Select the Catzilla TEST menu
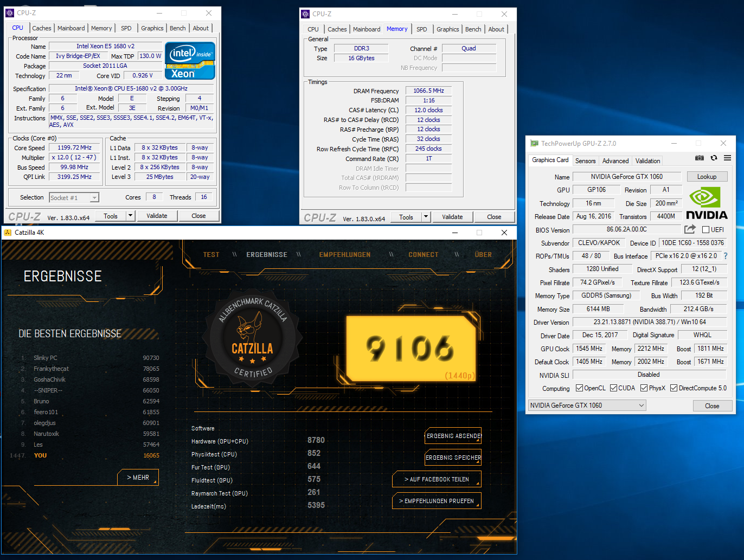This screenshot has width=744, height=560. point(211,255)
